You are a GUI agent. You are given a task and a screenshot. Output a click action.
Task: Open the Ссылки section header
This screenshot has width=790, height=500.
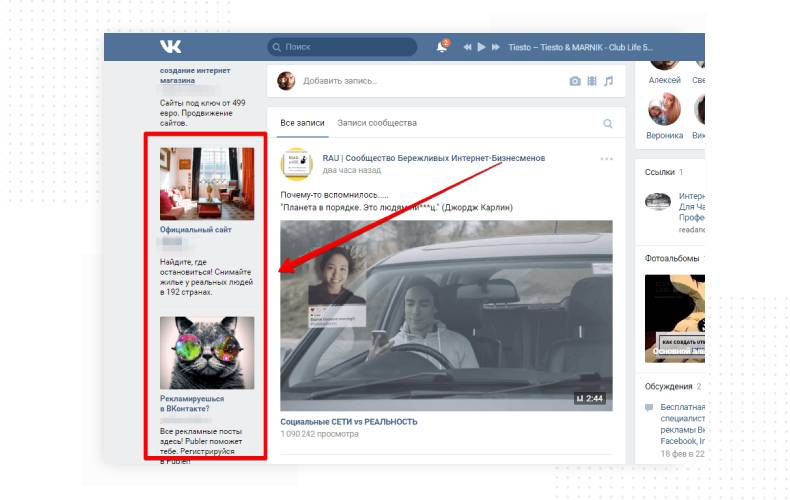660,172
